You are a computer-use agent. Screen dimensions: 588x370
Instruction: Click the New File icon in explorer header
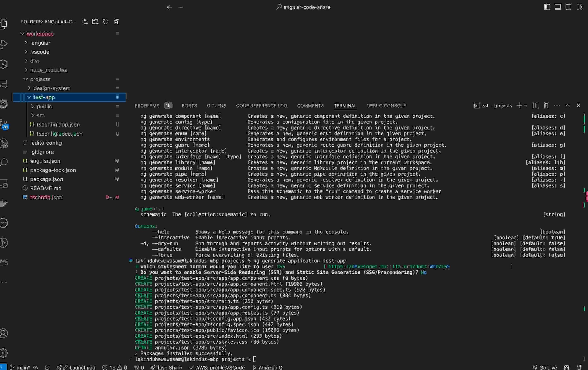click(x=84, y=22)
